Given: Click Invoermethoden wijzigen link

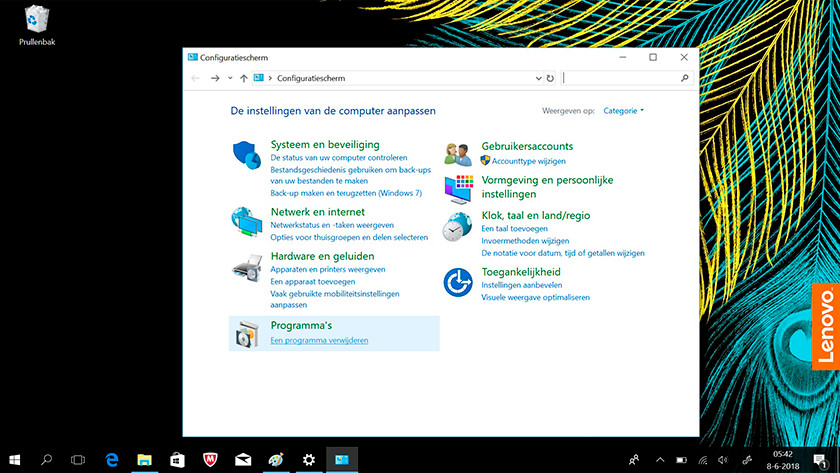Looking at the screenshot, I should tap(525, 241).
